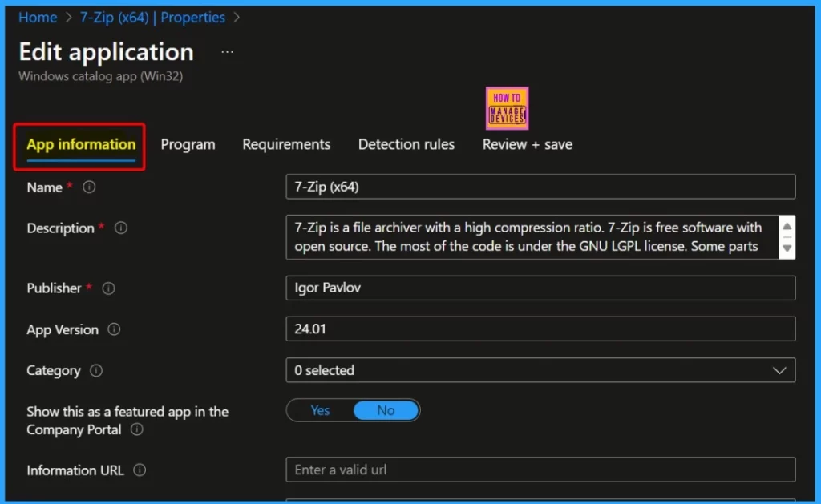Select No for featured app in Company Portal
This screenshot has height=504, width=821.
point(386,410)
